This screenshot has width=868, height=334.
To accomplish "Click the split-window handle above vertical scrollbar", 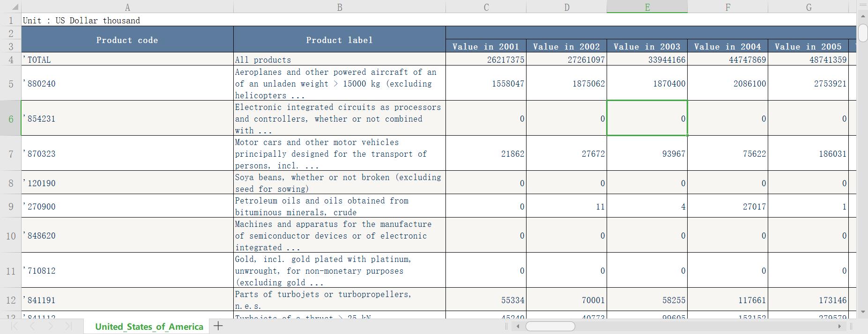I will (863, 5).
